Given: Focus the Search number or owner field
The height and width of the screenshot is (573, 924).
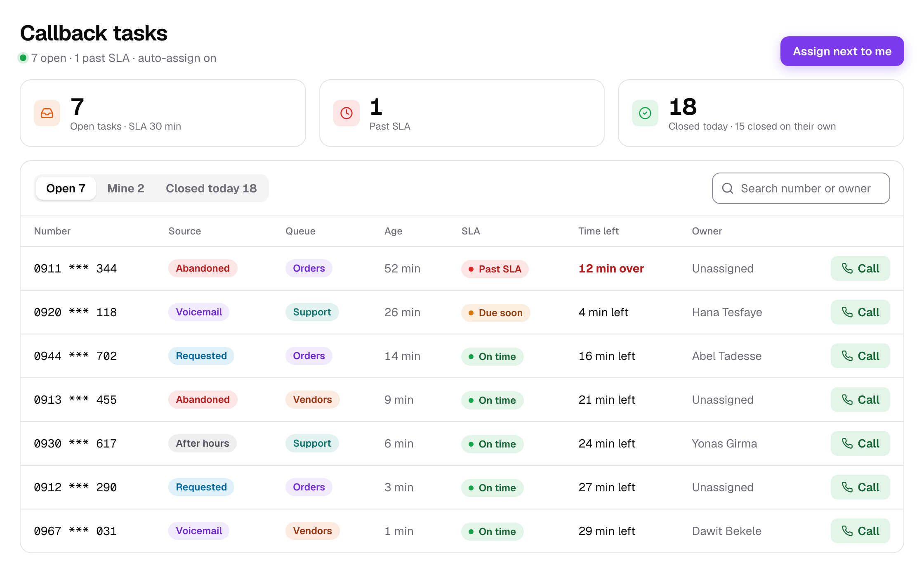Looking at the screenshot, I should (801, 188).
